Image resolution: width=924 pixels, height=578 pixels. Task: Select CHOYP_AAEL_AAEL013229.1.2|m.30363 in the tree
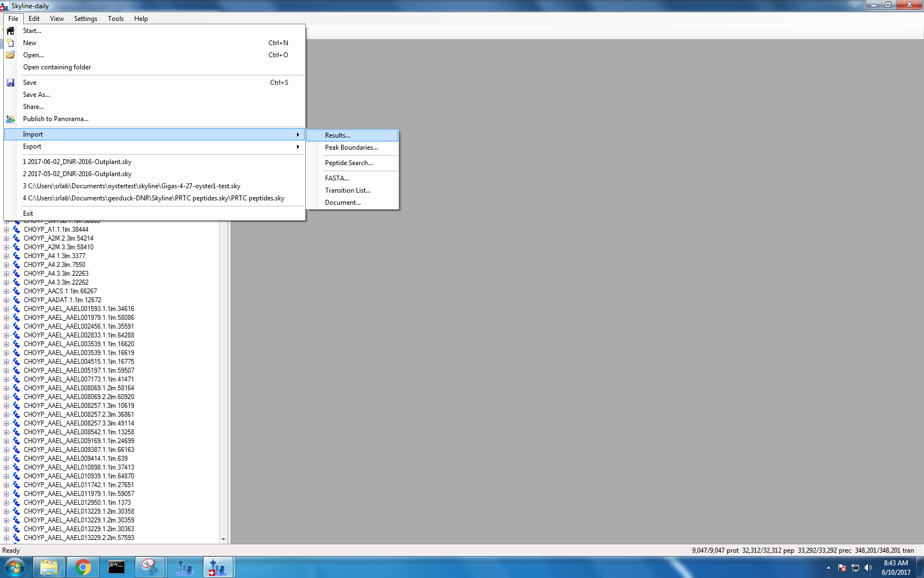[x=79, y=529]
